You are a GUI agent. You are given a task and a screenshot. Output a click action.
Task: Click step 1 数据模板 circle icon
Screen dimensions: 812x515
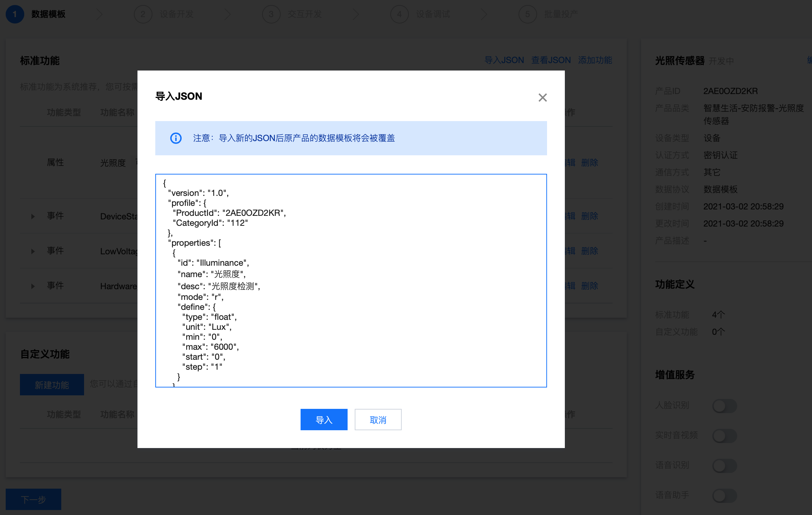[15, 14]
